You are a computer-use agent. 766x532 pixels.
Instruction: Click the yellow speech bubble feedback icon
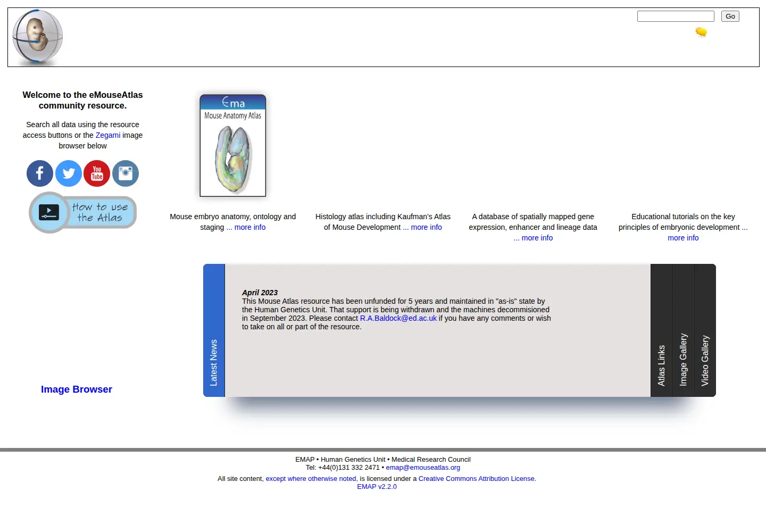tap(701, 32)
